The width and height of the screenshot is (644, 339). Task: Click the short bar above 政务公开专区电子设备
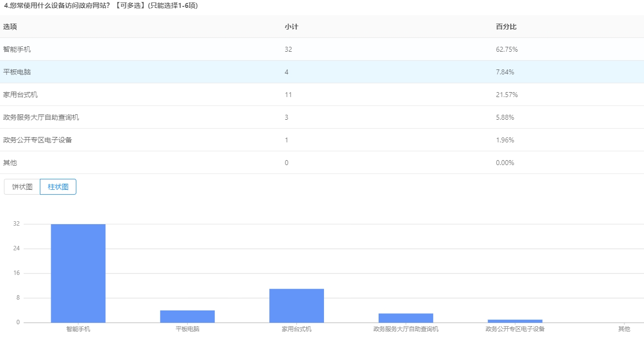515,321
